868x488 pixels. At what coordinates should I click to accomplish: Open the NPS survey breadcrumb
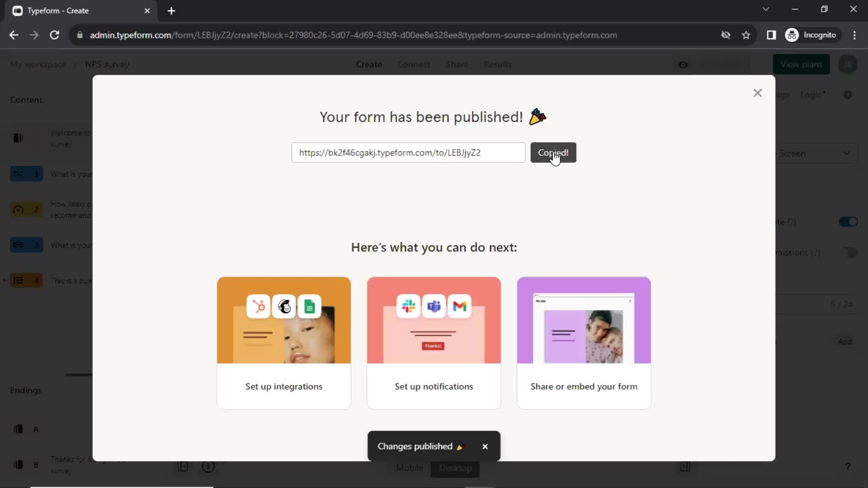[107, 64]
